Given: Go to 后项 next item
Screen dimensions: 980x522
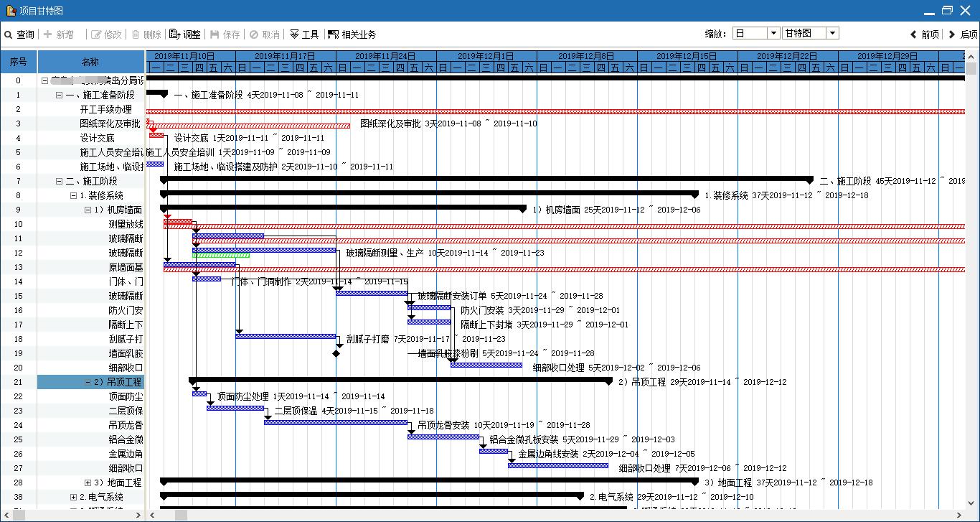Looking at the screenshot, I should pyautogui.click(x=962, y=34).
